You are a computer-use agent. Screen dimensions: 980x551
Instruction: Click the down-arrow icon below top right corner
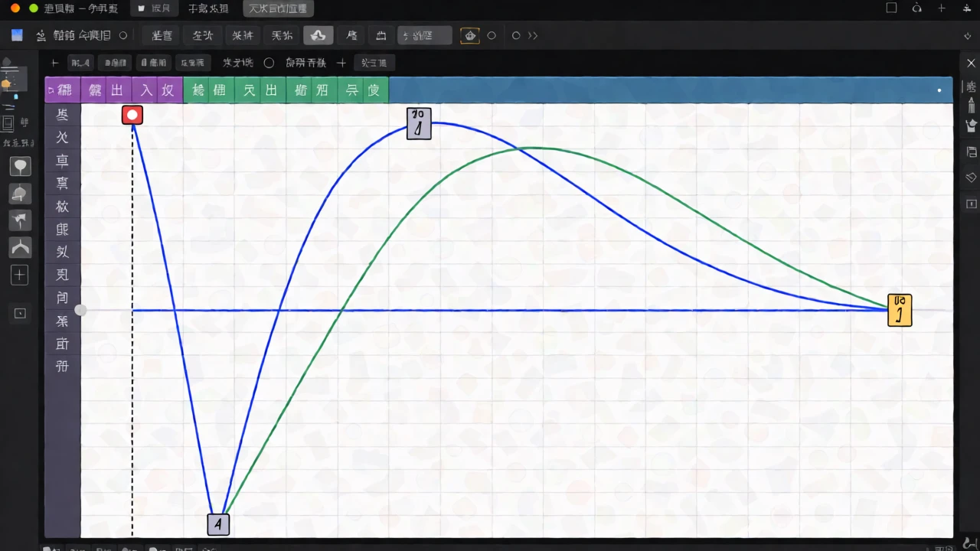(968, 36)
